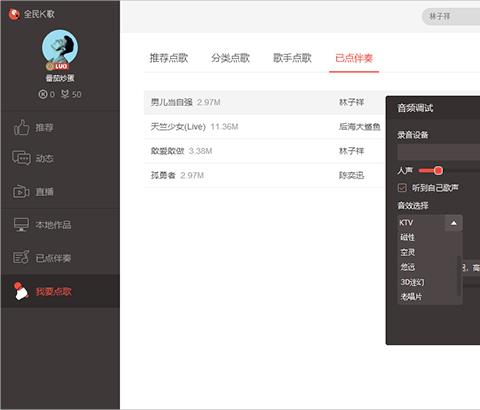Open the 直播 camera icon
This screenshot has height=410, width=480.
coord(21,192)
